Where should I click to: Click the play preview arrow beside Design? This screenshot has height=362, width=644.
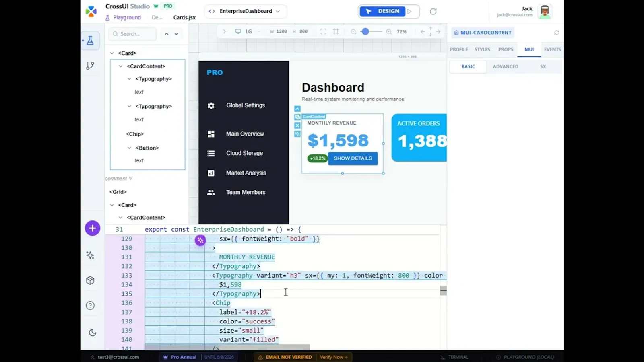410,11
